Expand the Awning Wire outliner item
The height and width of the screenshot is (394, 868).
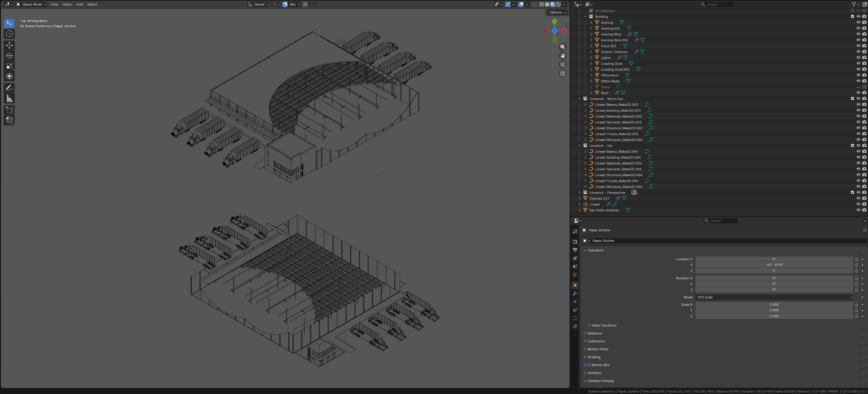(x=592, y=34)
